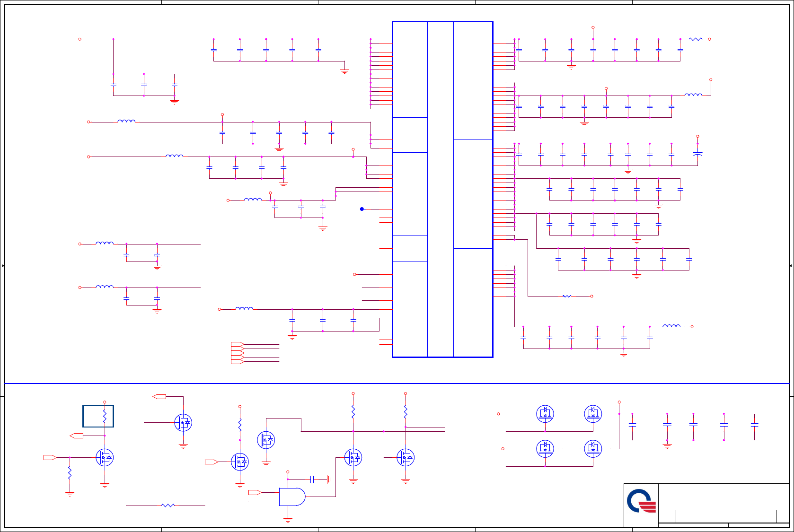Click the pull-down resistor at the leftmost MOSFET gate
This screenshot has width=794, height=532.
pos(70,472)
